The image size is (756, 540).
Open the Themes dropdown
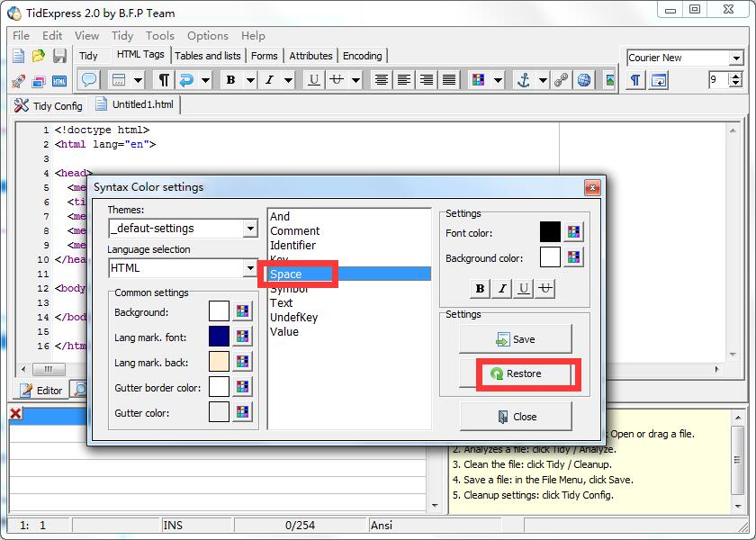[x=250, y=228]
